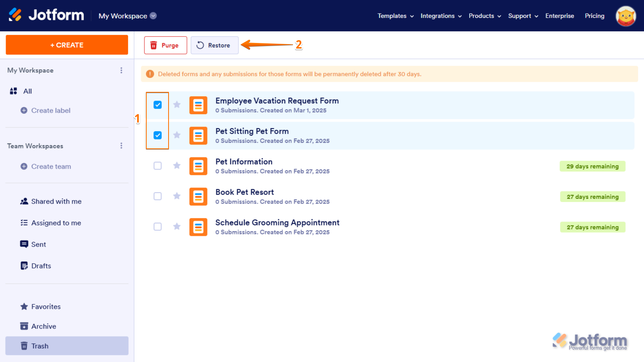Image resolution: width=644 pixels, height=362 pixels.
Task: Favorite the Book Pet Resort form
Action: (177, 196)
